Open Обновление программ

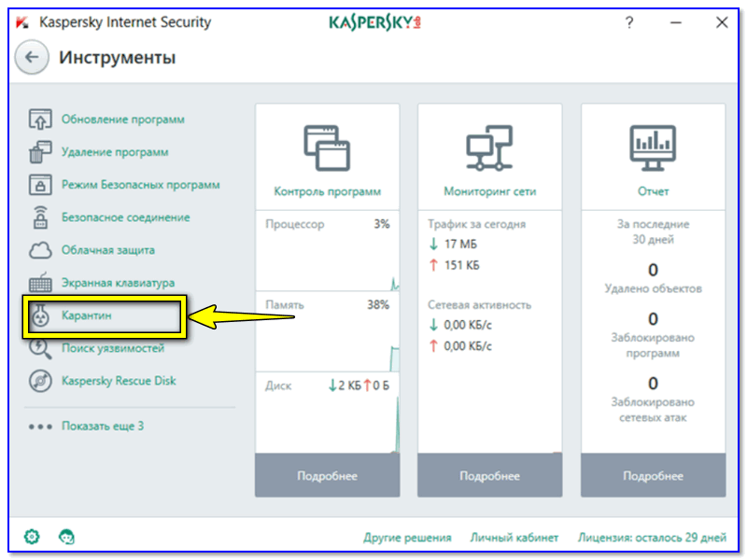click(123, 119)
